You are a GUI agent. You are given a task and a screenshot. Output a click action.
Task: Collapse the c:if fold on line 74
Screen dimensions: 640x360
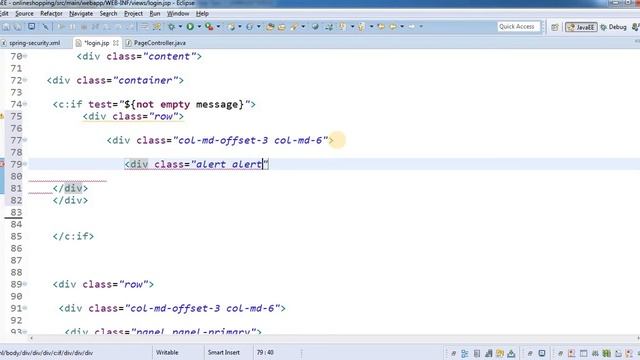pyautogui.click(x=25, y=104)
